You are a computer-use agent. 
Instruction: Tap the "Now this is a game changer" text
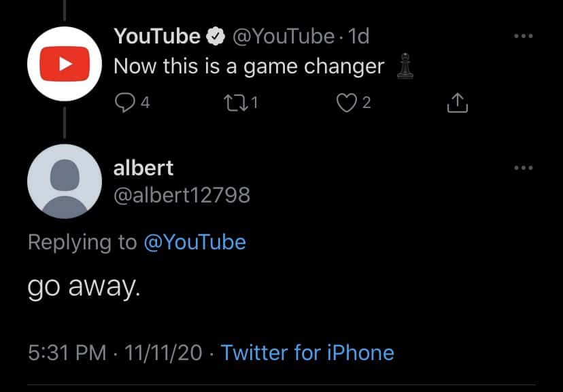tap(249, 67)
